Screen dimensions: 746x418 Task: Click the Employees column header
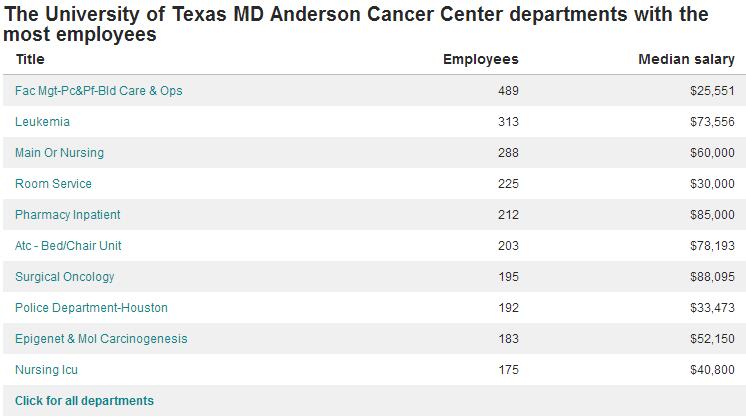(x=480, y=59)
